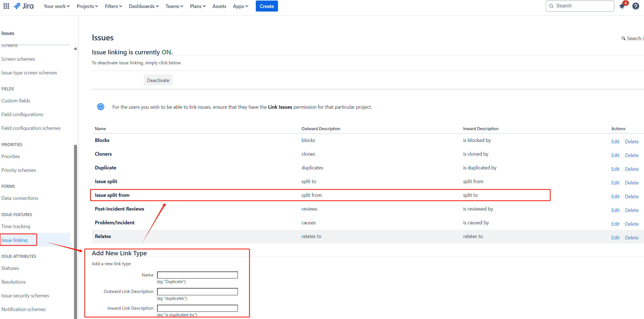Click the Deactivate button
Screen dimensions: 644x319
point(158,80)
